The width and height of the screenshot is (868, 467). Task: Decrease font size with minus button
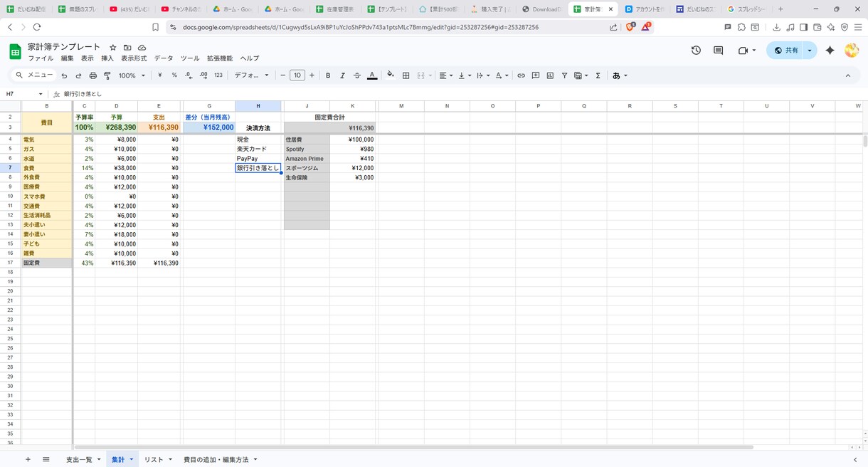[283, 75]
